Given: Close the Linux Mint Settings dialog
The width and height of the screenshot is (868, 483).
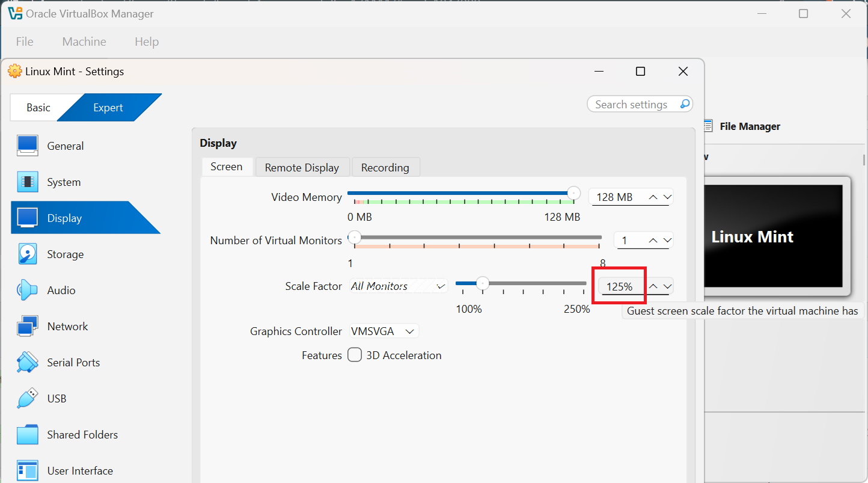Looking at the screenshot, I should pyautogui.click(x=683, y=72).
